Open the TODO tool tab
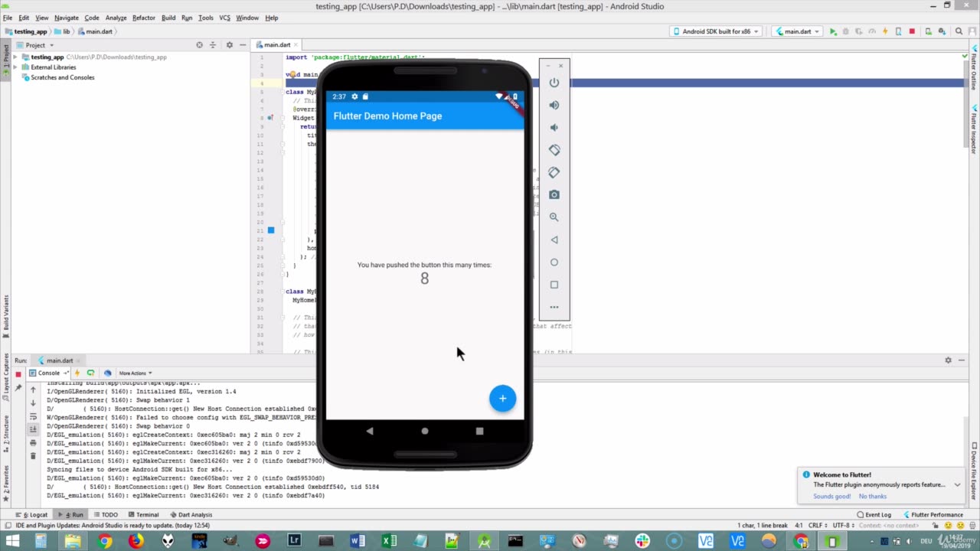Viewport: 980px width, 551px height. pos(105,515)
